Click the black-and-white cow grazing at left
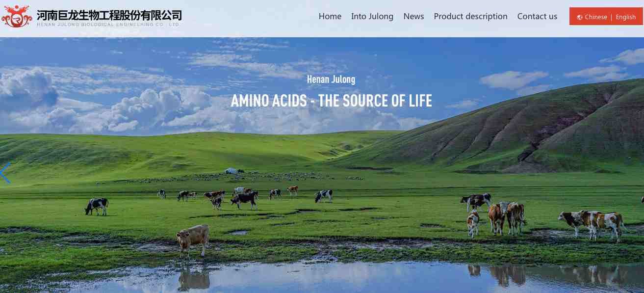Image resolution: width=644 pixels, height=293 pixels. (x=97, y=206)
